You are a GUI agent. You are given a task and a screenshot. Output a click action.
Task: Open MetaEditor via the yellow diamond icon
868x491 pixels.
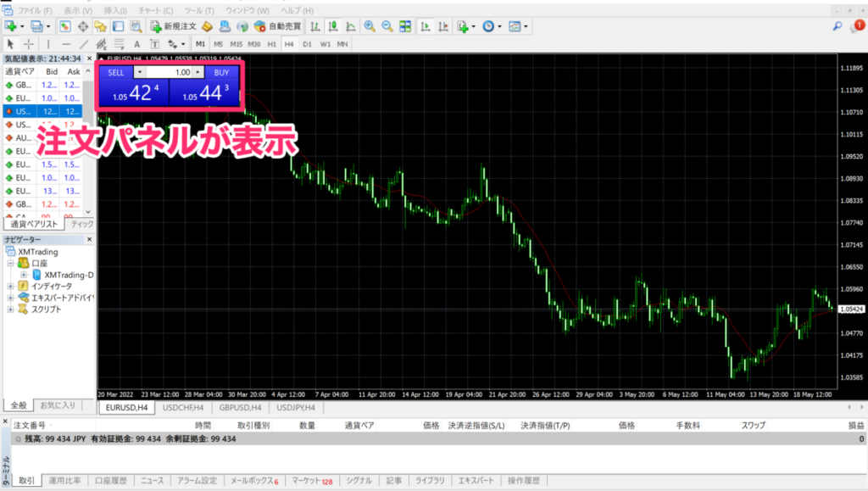coord(207,26)
